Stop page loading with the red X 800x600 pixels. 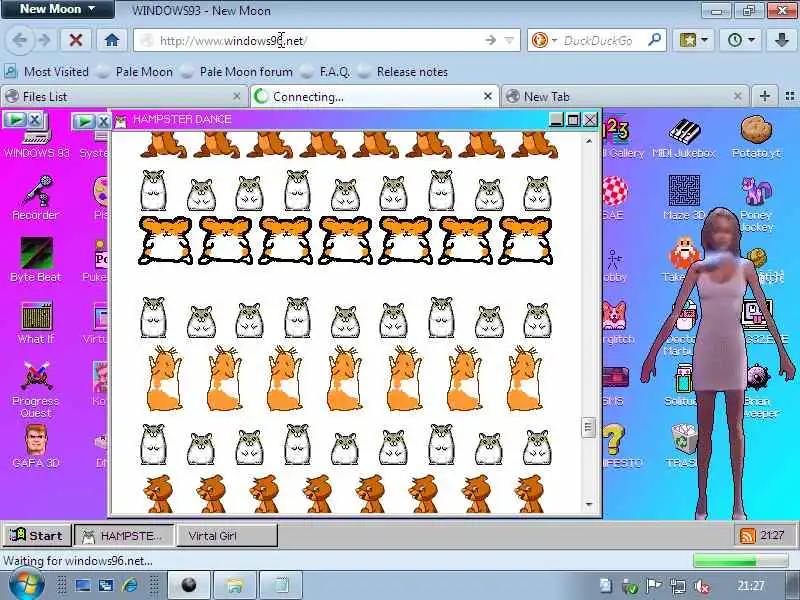click(x=76, y=40)
